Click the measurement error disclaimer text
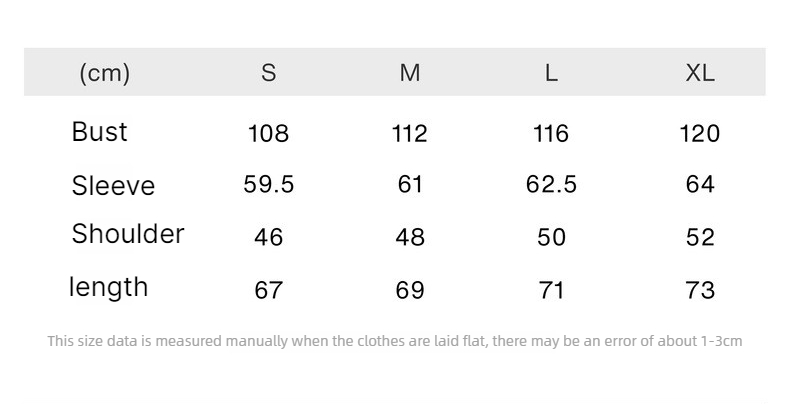This screenshot has height=404, width=790. (395, 341)
